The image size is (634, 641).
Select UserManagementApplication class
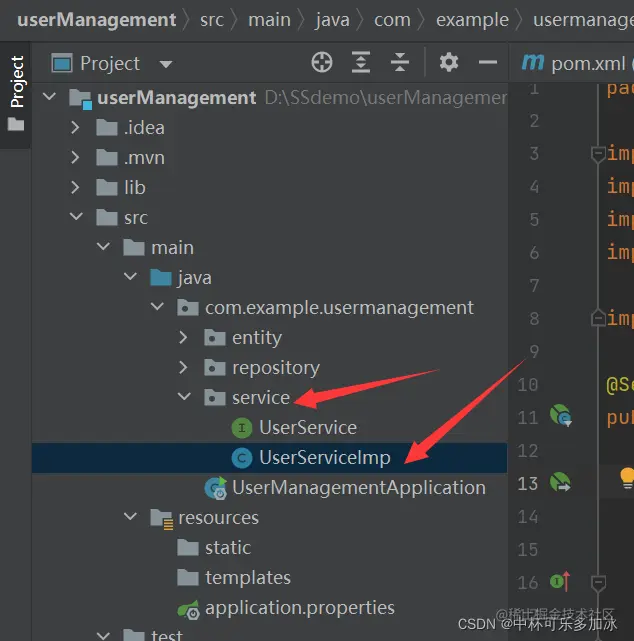coord(270,488)
